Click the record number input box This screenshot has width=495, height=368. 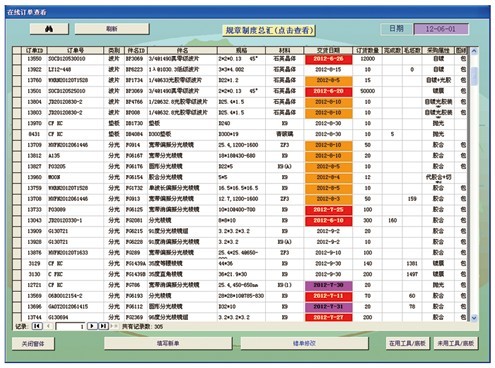pos(70,326)
